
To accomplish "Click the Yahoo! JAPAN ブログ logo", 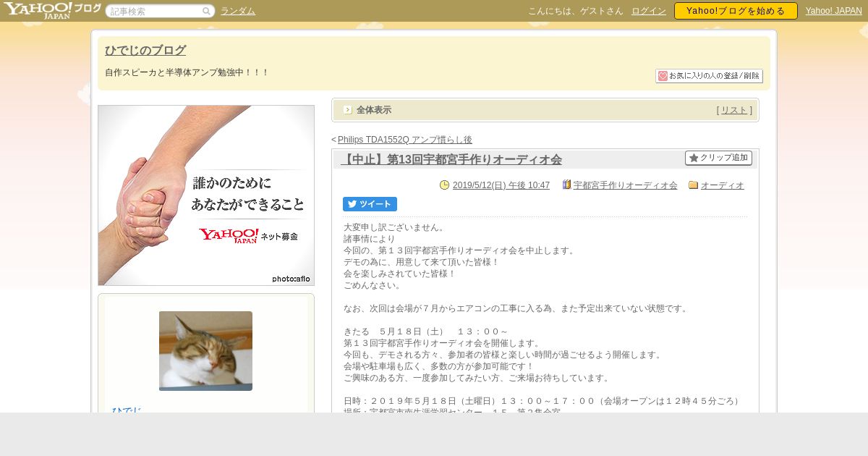I will click(52, 10).
